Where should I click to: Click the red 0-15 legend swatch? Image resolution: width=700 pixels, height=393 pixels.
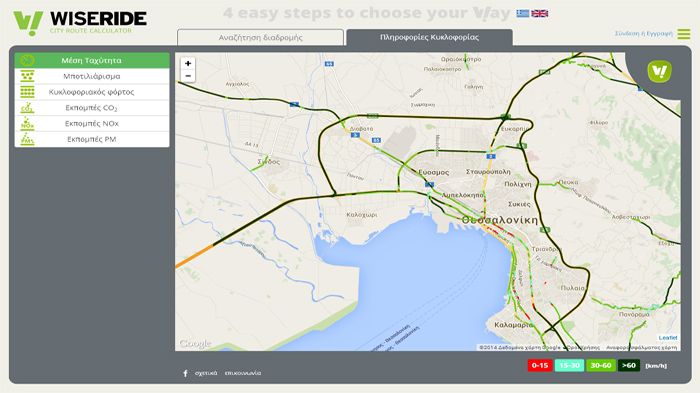[540, 365]
